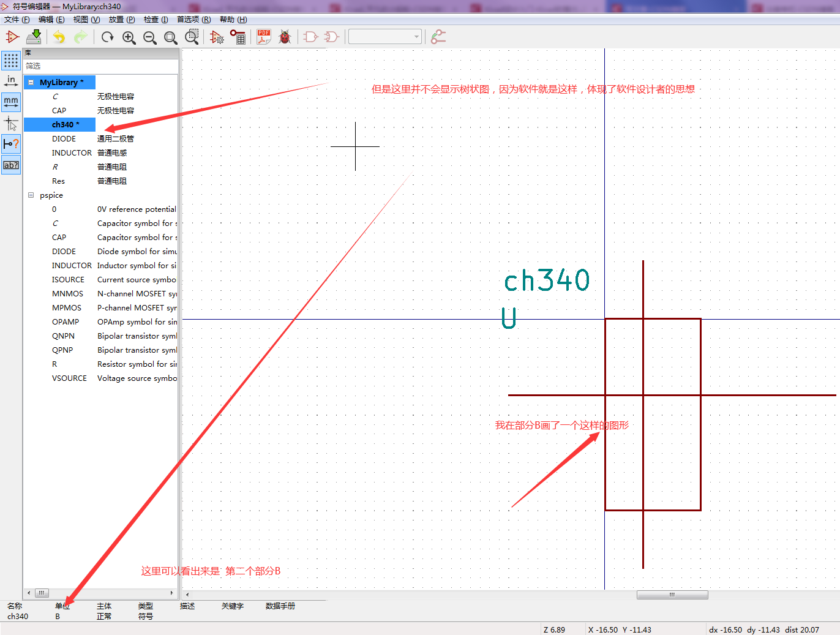The width and height of the screenshot is (840, 635).
Task: Save library changes with green arrow icon
Action: pyautogui.click(x=34, y=37)
